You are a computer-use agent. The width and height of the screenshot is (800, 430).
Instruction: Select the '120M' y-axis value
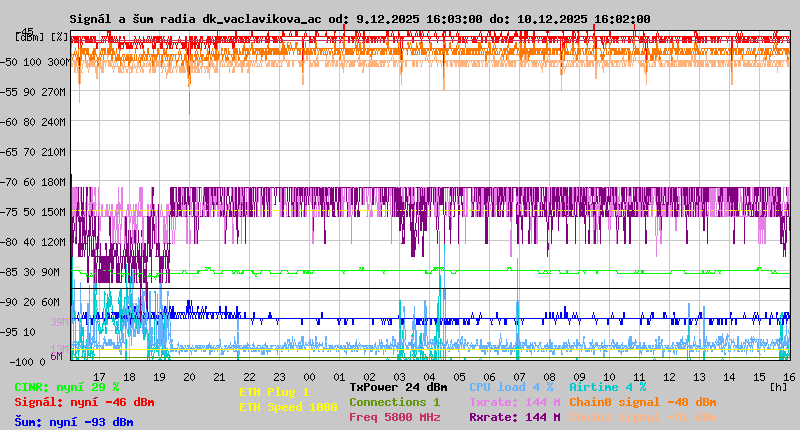(x=56, y=242)
